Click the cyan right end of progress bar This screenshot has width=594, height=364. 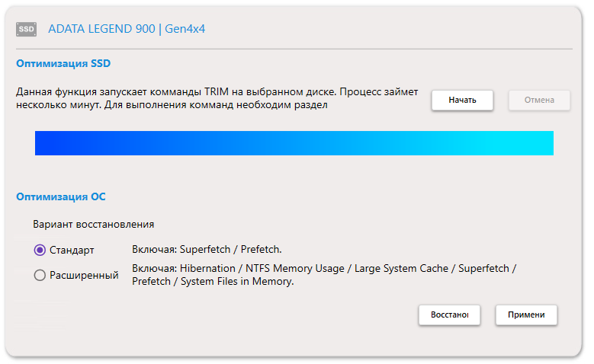[x=541, y=143]
